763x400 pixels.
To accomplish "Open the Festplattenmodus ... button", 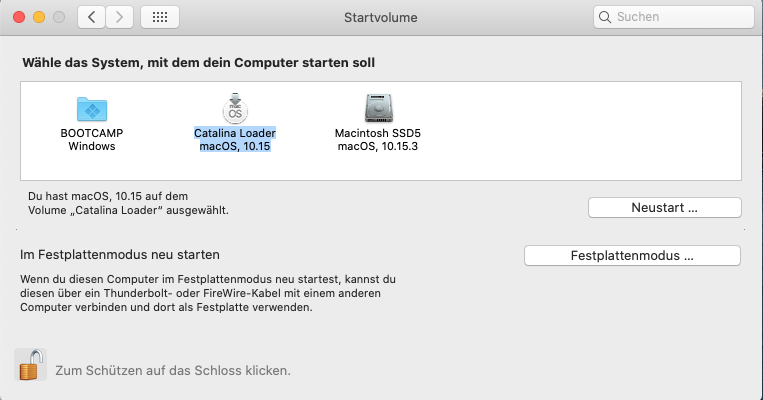I will [632, 256].
